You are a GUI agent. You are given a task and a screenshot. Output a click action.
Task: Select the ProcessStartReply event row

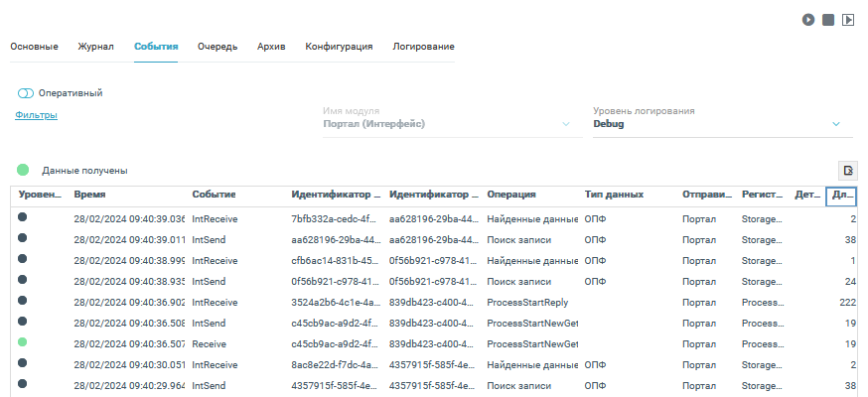coord(527,302)
